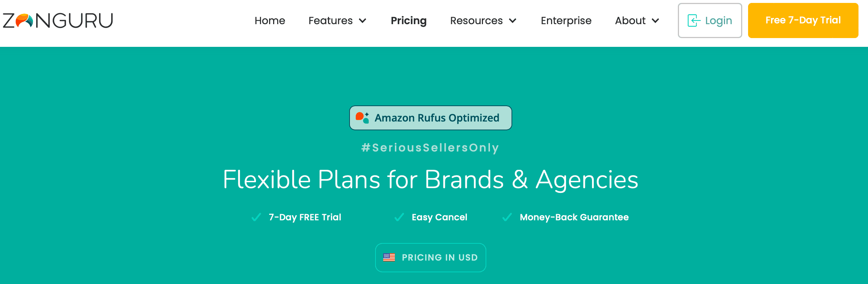Click checkmark beside Easy Cancel
This screenshot has height=284, width=868.
[x=399, y=217]
